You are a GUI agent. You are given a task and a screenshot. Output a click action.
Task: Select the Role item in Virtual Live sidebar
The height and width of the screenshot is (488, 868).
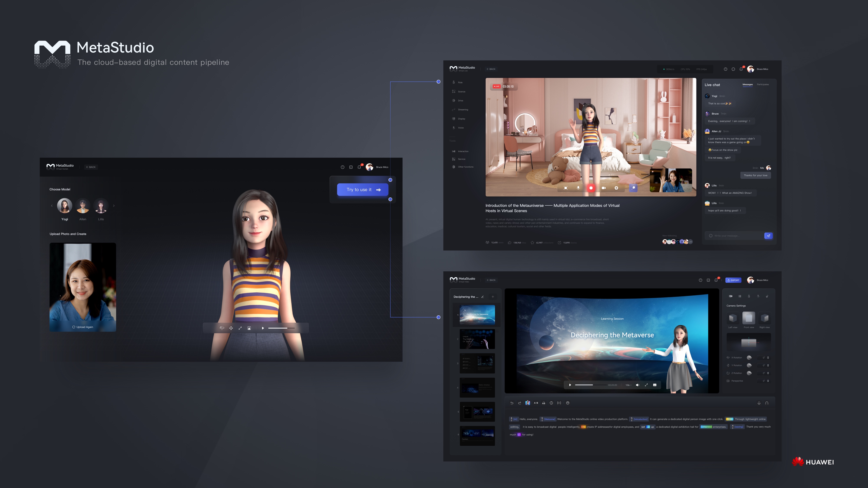coord(460,82)
